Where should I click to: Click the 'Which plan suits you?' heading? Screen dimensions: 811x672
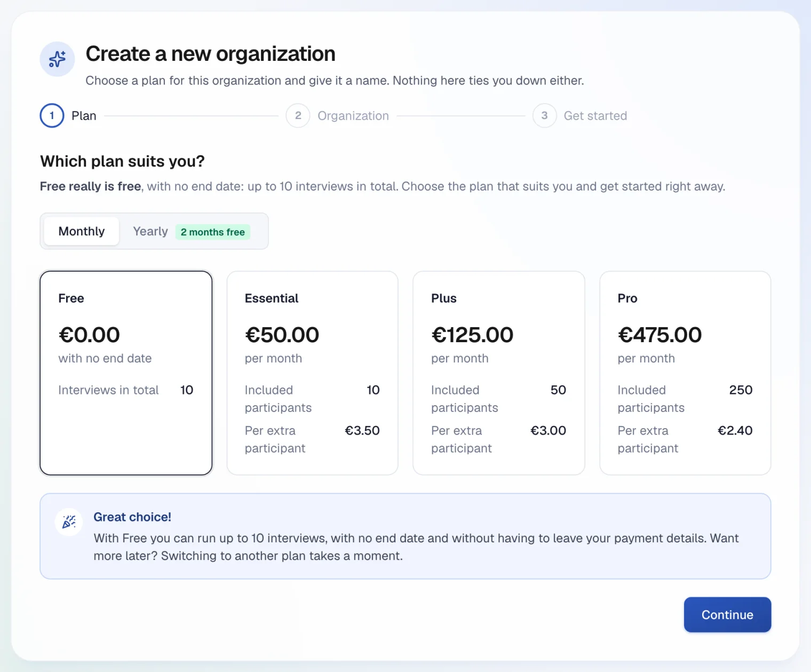point(122,161)
